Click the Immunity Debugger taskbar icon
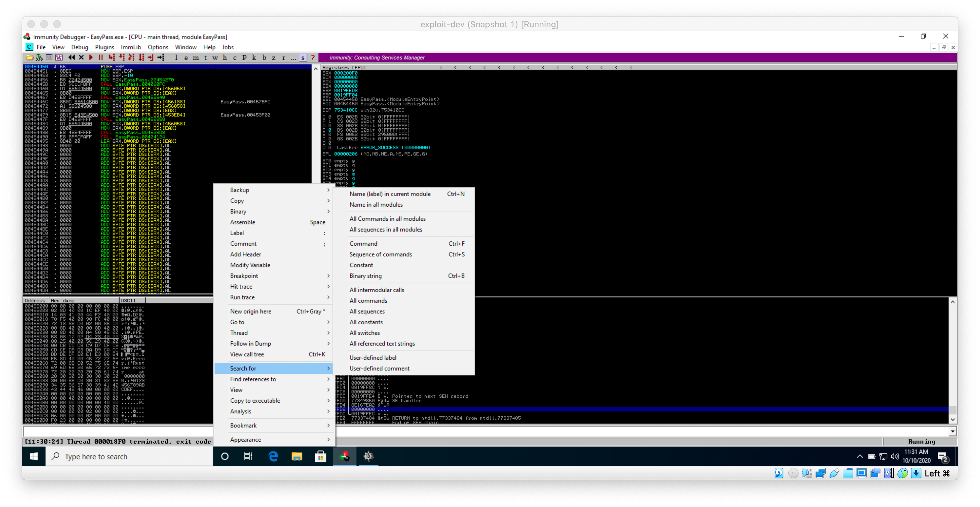This screenshot has width=980, height=507. coord(345,456)
